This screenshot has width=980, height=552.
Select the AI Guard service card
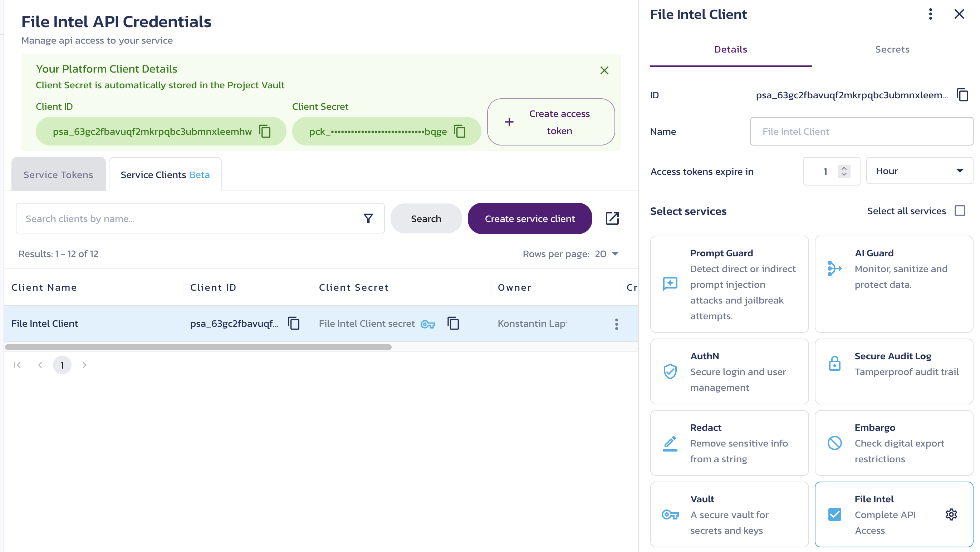pyautogui.click(x=894, y=284)
